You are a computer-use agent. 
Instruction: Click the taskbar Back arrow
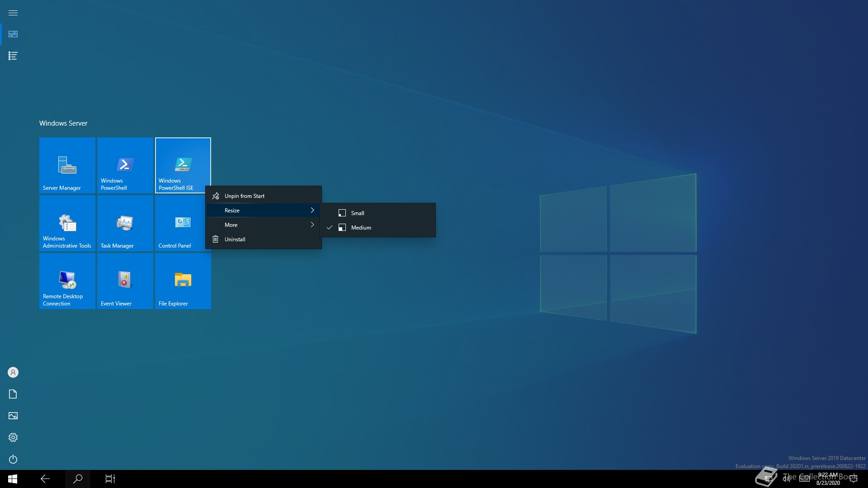tap(45, 479)
